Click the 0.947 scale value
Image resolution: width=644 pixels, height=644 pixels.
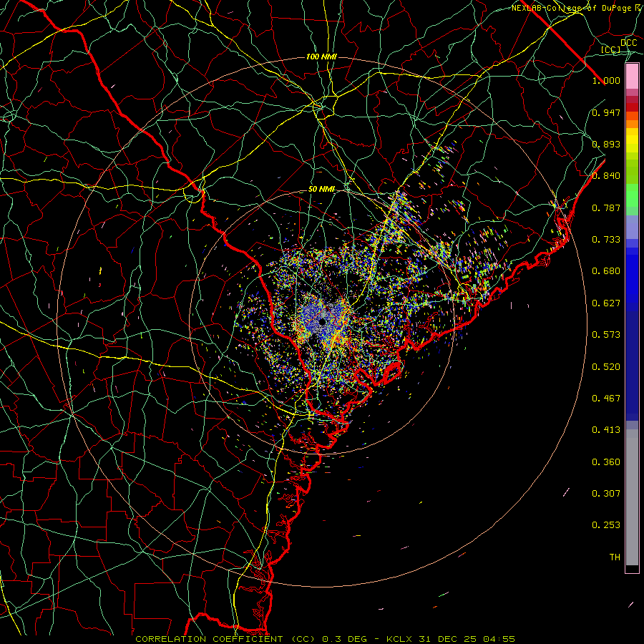606,112
